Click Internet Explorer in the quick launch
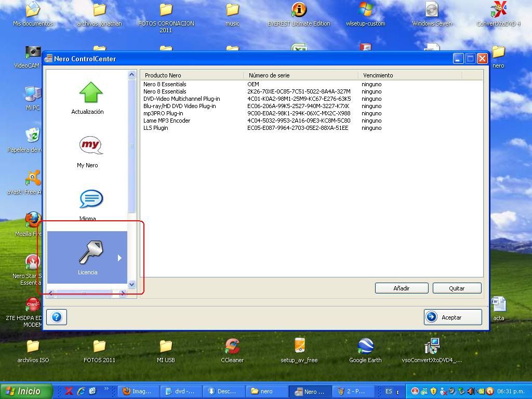The image size is (532, 399). (x=81, y=391)
